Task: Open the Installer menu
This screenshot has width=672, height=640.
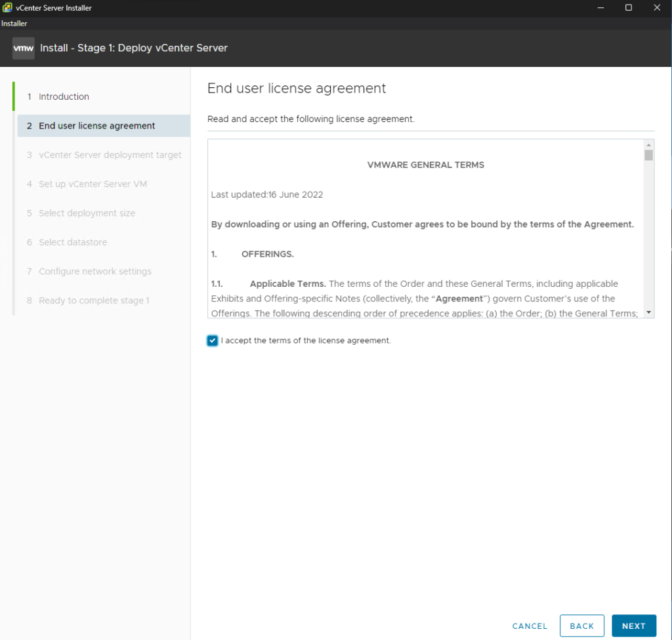Action: pos(14,24)
